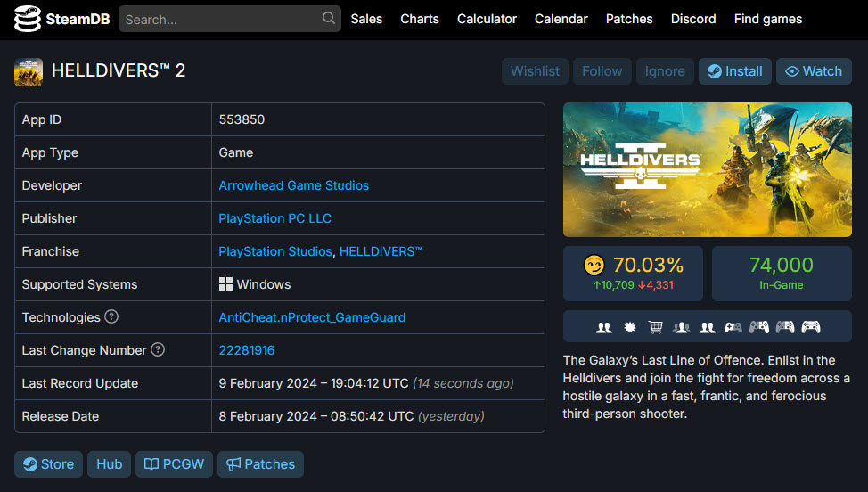Viewport: 868px width, 492px height.
Task: Click the search magnifier icon
Action: point(328,18)
